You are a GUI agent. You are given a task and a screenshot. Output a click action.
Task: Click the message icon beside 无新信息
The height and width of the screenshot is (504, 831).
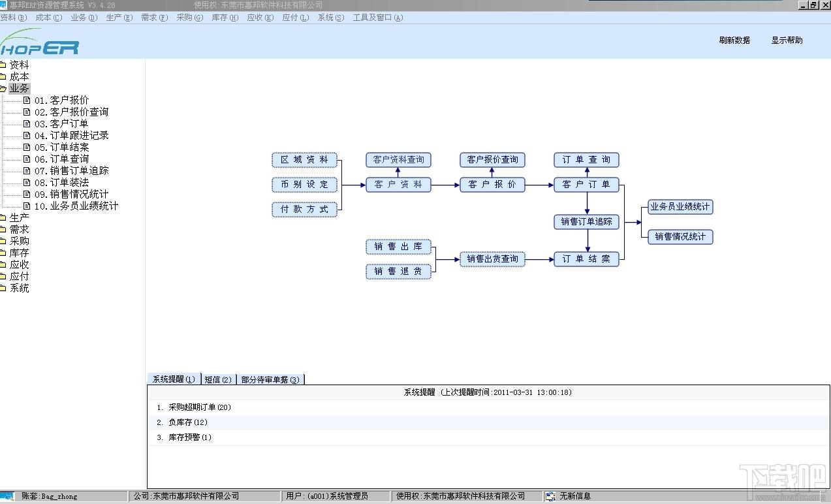coord(551,496)
